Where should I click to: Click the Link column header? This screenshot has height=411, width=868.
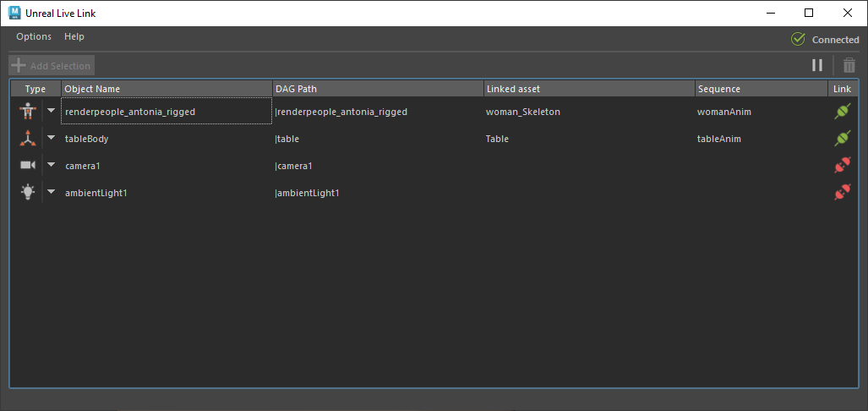pos(842,89)
